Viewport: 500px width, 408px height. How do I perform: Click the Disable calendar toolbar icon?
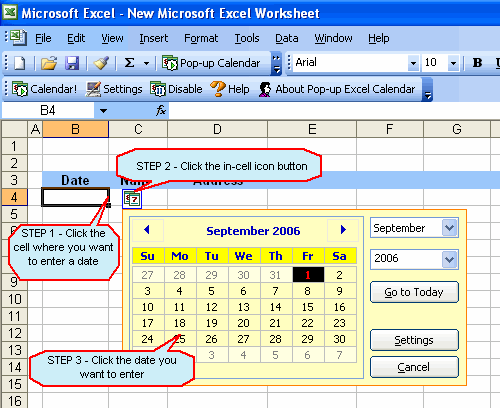[x=176, y=89]
